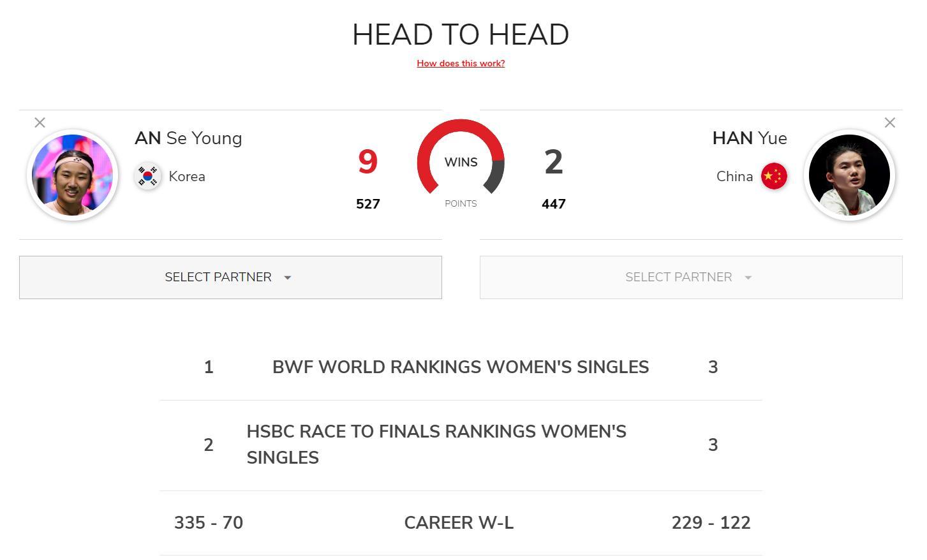Image resolution: width=927 pixels, height=560 pixels.
Task: Click the China flag icon
Action: [x=774, y=177]
